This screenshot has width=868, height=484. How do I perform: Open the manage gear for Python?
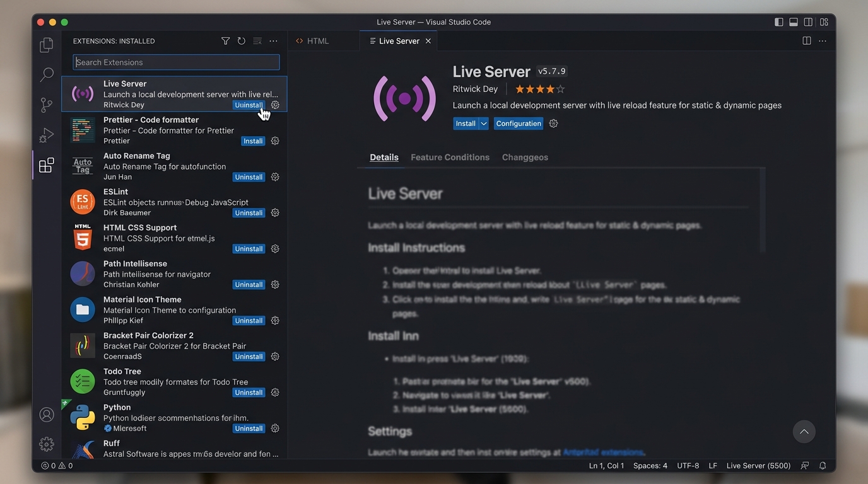[275, 429]
